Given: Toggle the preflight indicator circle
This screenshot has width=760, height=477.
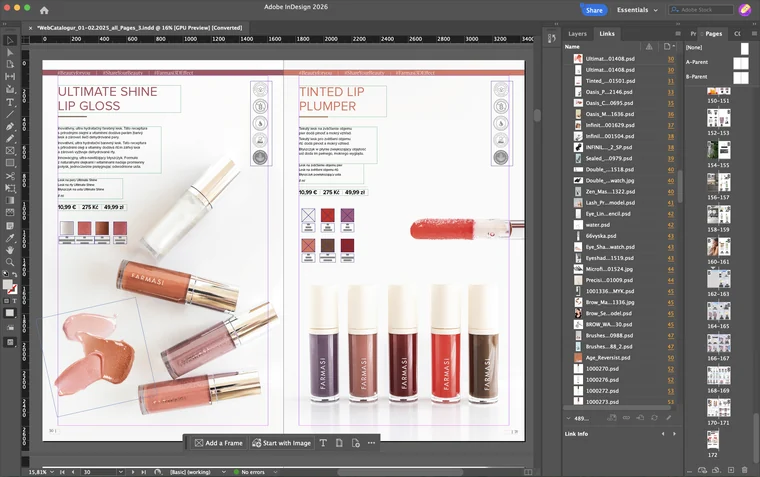Looking at the screenshot, I should [x=237, y=472].
